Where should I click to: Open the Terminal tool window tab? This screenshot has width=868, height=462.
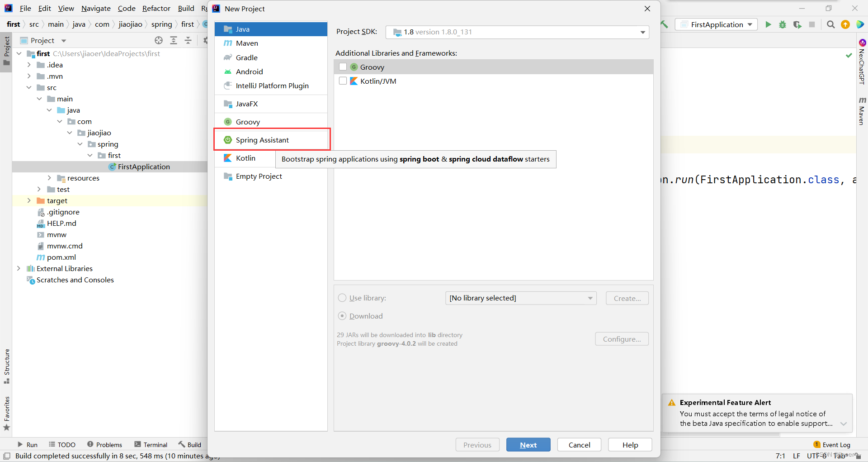[x=151, y=445]
